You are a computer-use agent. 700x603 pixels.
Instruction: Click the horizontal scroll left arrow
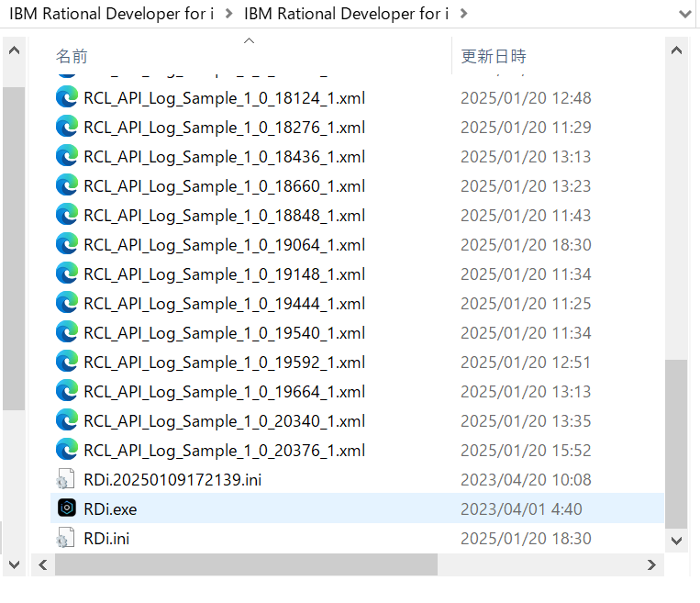pos(43,565)
